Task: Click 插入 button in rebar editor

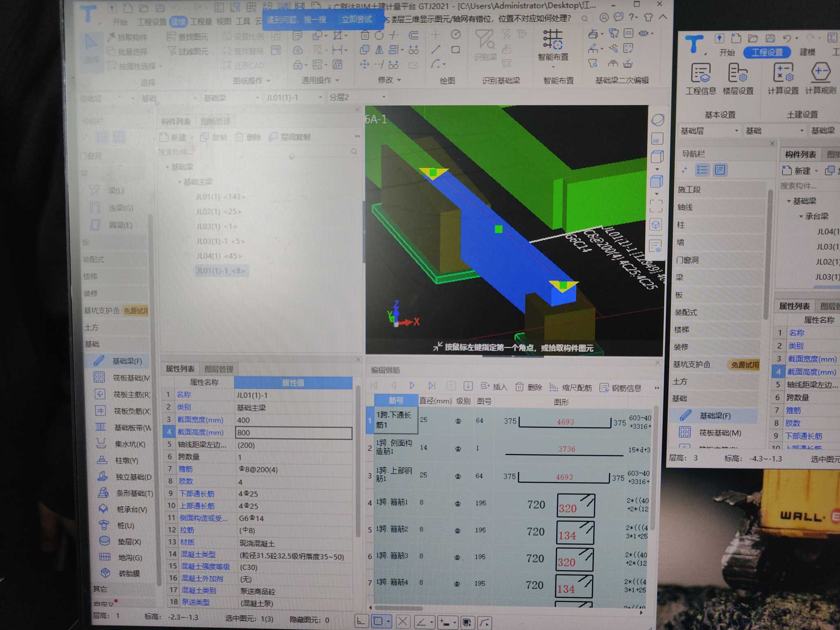Action: point(494,386)
